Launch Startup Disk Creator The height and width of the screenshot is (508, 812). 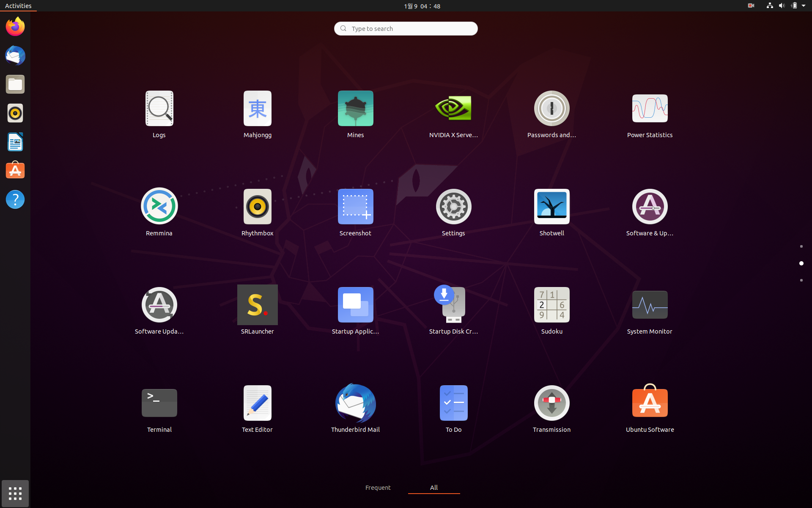point(453,311)
